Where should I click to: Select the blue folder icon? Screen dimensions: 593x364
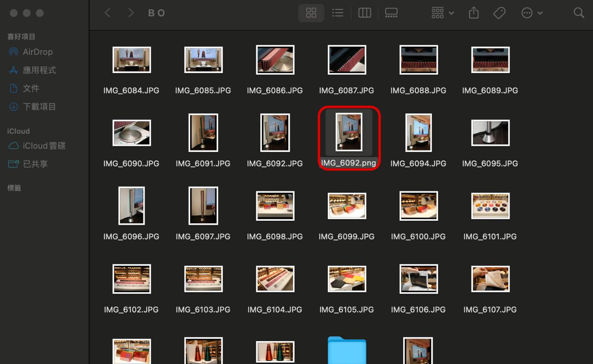[x=347, y=350]
